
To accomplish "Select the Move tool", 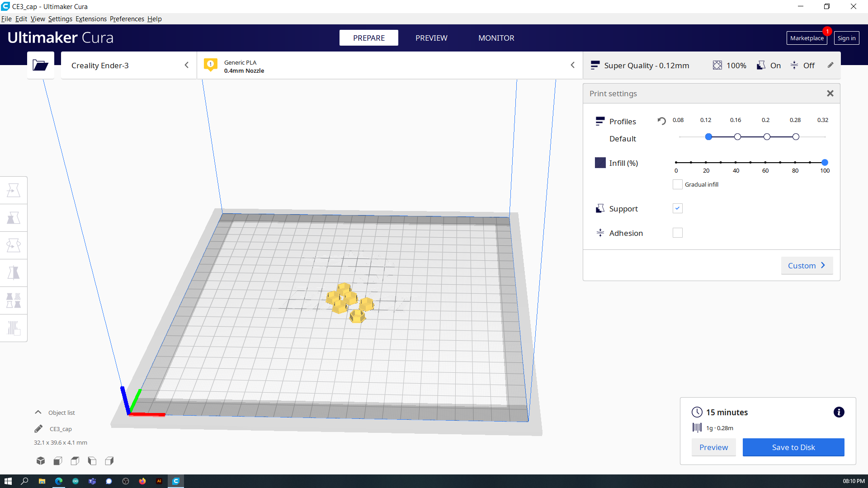I will pos(14,190).
